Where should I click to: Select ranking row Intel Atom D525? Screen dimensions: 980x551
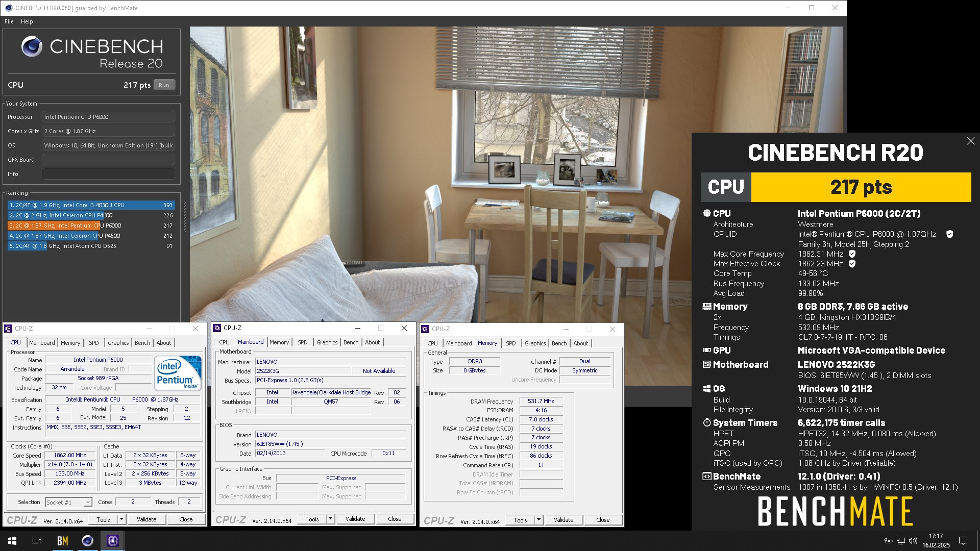(x=91, y=246)
